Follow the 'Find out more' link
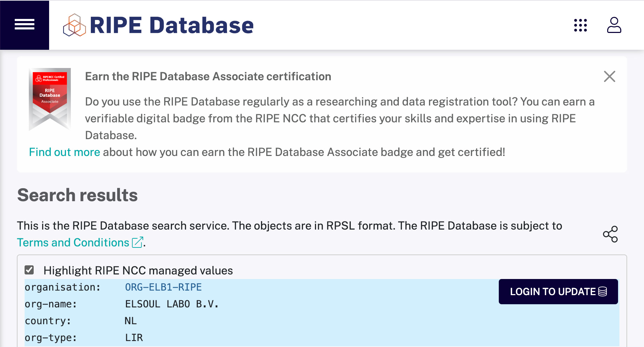The image size is (644, 347). [x=65, y=152]
